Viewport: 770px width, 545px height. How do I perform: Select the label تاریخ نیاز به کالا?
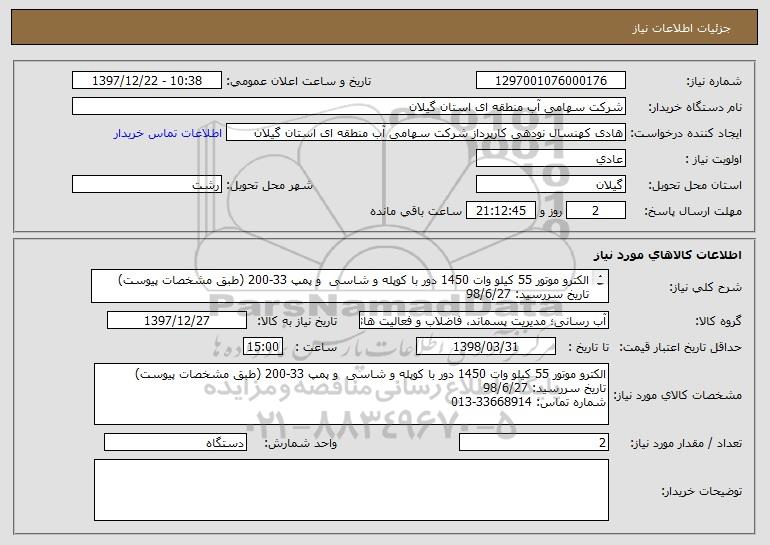[297, 321]
